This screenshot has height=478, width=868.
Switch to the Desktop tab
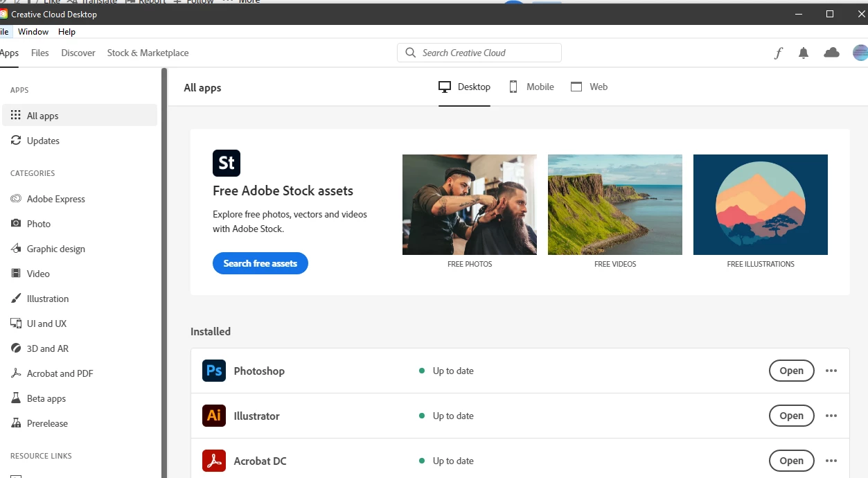point(464,87)
